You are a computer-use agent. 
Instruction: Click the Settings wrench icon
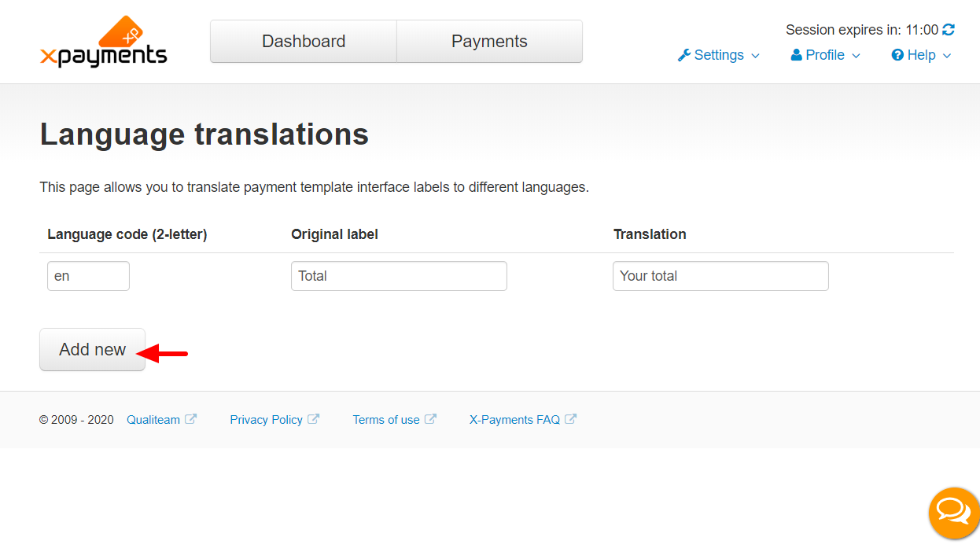(x=683, y=55)
